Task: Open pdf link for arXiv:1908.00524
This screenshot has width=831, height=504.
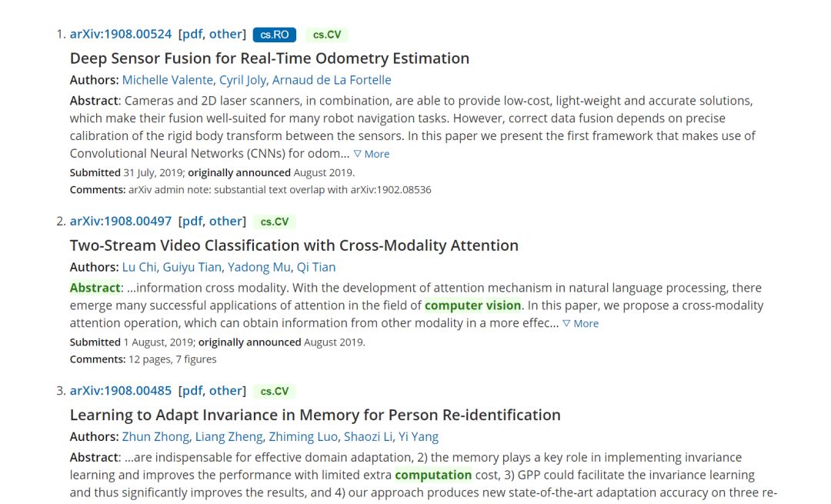Action: point(192,35)
